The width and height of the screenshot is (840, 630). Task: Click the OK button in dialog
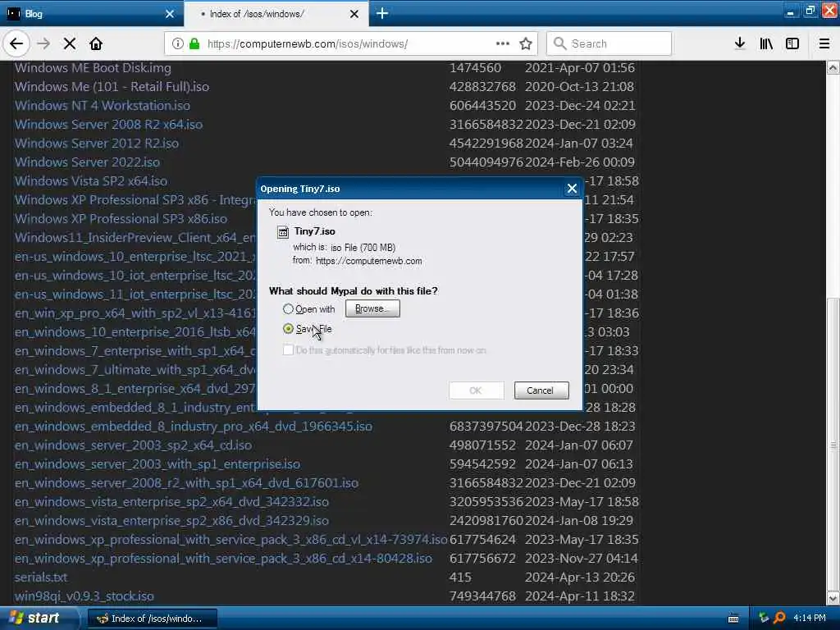pyautogui.click(x=476, y=390)
